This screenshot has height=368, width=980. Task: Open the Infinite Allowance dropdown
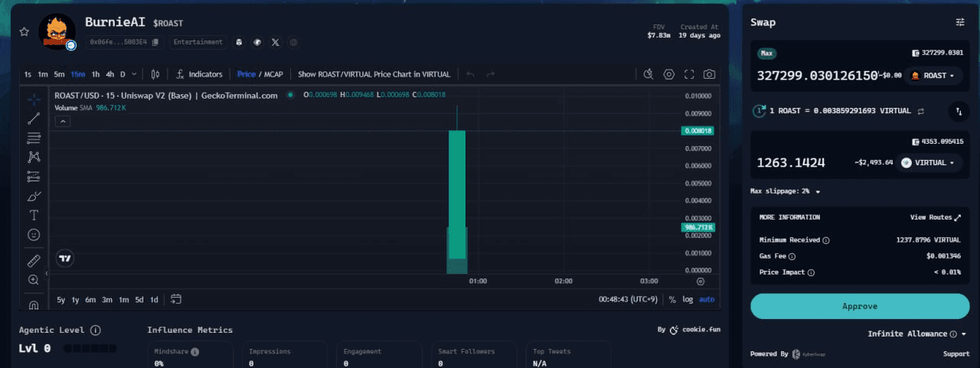tap(917, 334)
